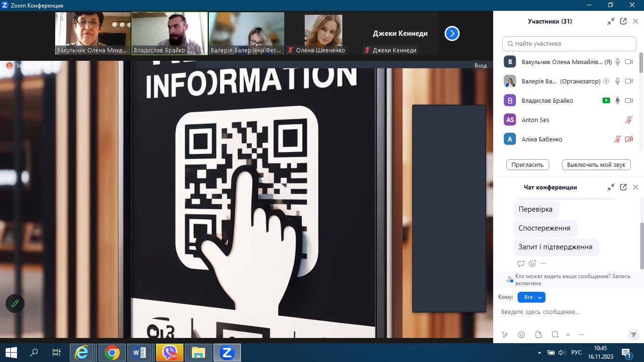644x362 pixels.
Task: Collapse the Участники panel with the shrink arrows
Action: (x=611, y=21)
